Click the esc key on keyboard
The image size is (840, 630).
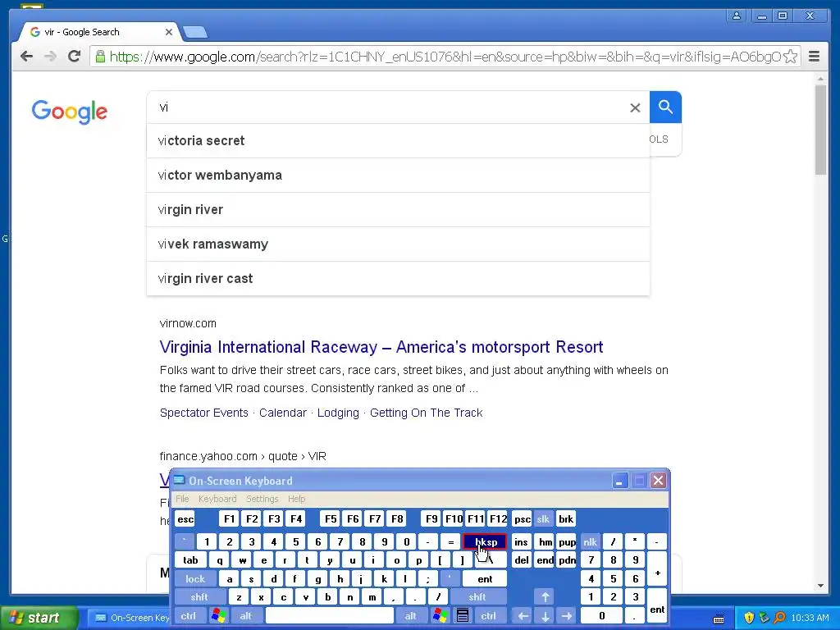coord(185,518)
